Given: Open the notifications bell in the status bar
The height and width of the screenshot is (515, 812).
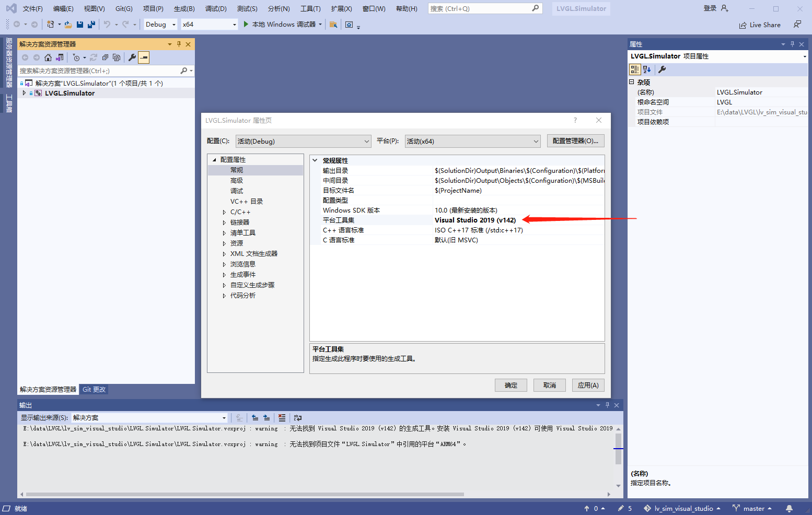Looking at the screenshot, I should 789,508.
